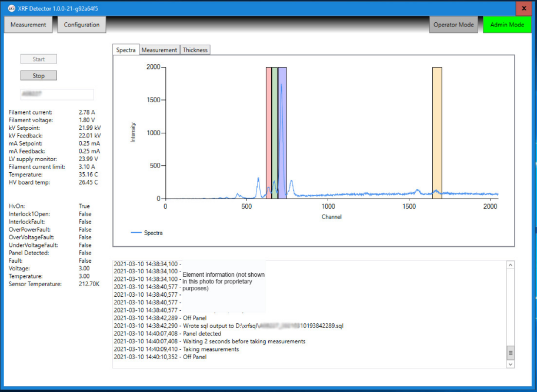Switch to the Thickness tab
Image resolution: width=537 pixels, height=392 pixels.
click(195, 50)
